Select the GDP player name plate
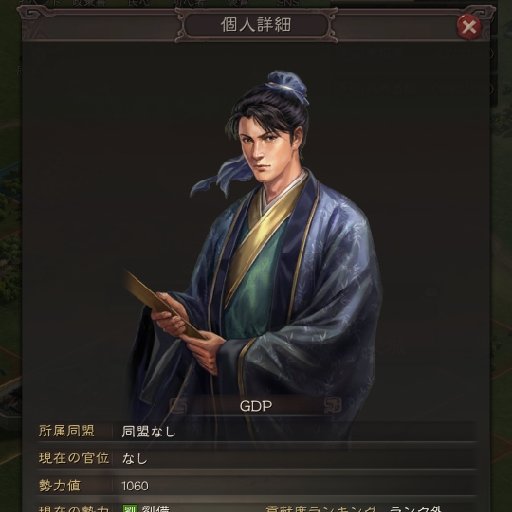This screenshot has width=512, height=512. click(x=256, y=406)
